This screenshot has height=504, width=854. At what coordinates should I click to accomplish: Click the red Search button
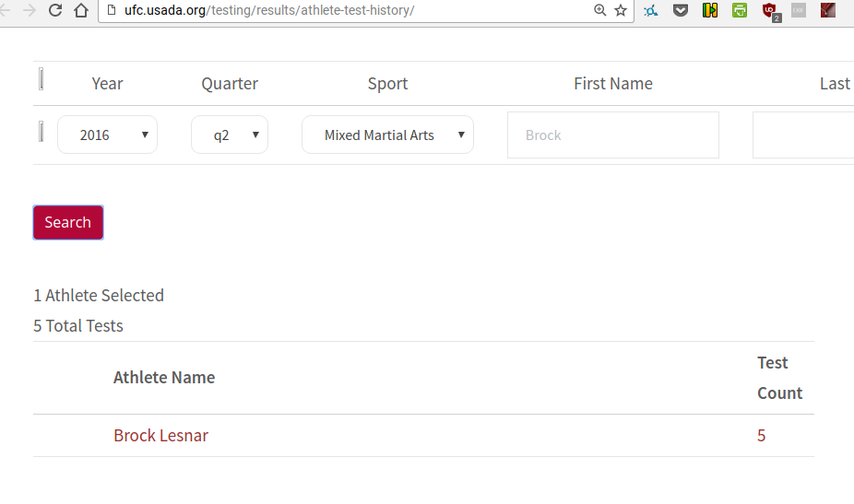tap(68, 222)
